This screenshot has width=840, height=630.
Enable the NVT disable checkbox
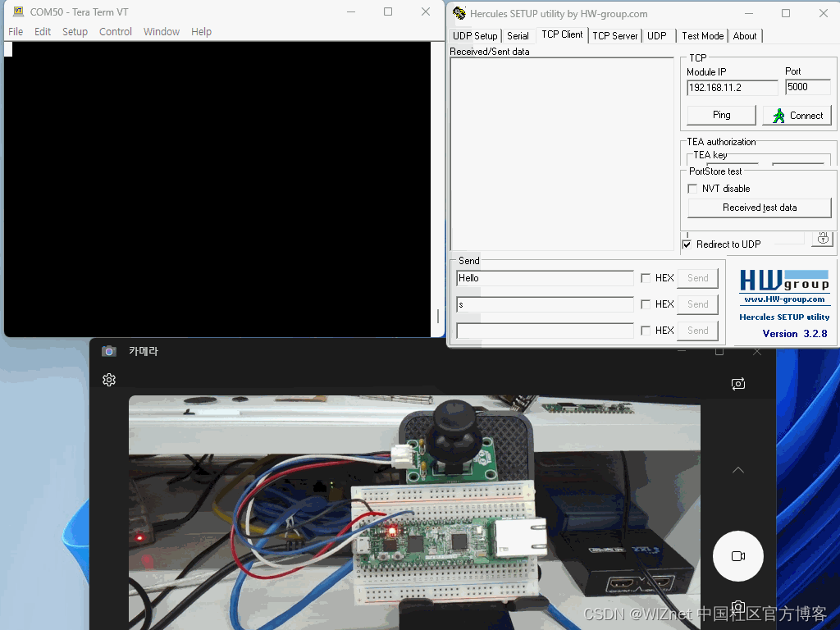692,188
